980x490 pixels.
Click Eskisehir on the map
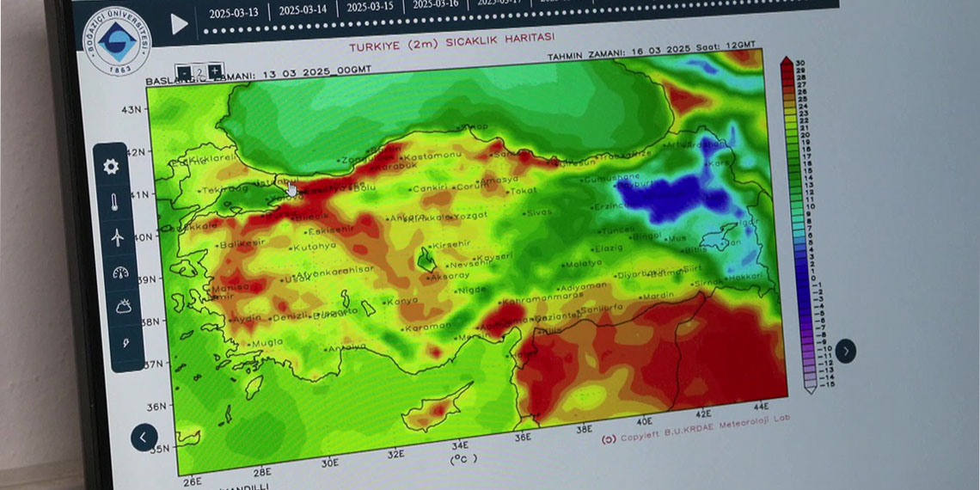pos(329,230)
